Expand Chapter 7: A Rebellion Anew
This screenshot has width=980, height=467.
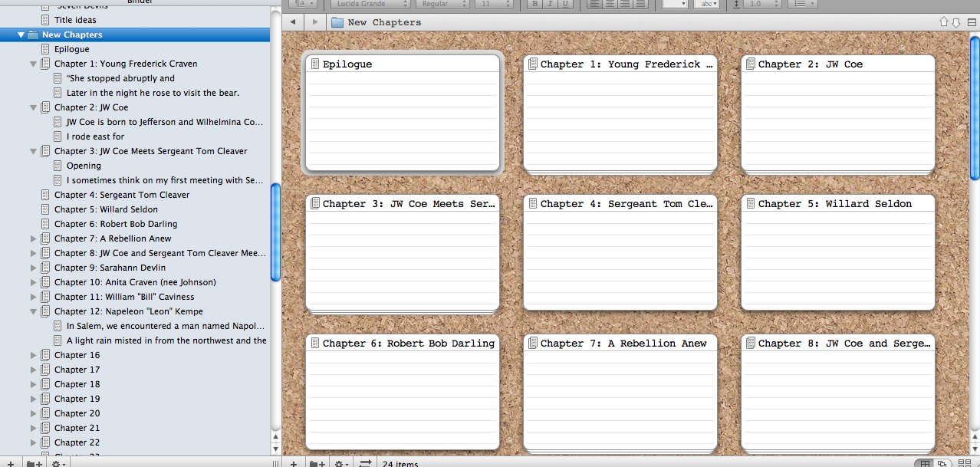[x=33, y=238]
